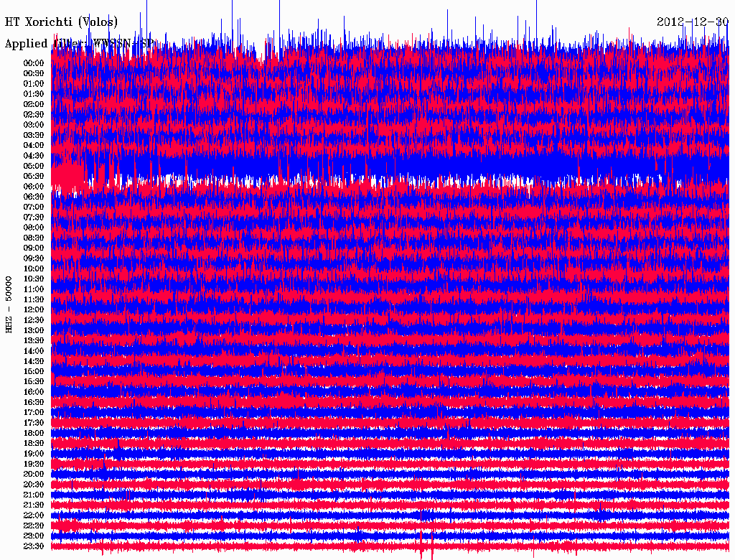Select the 20:30 time label
The image size is (735, 560).
(34, 485)
